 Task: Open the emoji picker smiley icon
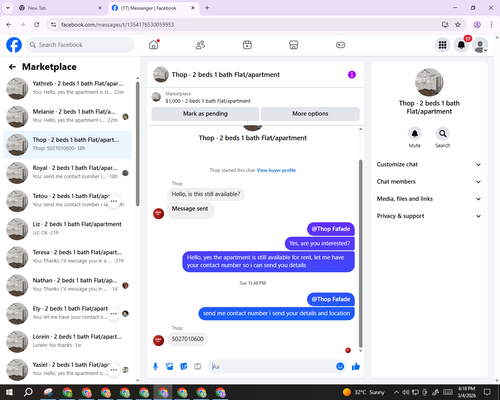click(340, 366)
